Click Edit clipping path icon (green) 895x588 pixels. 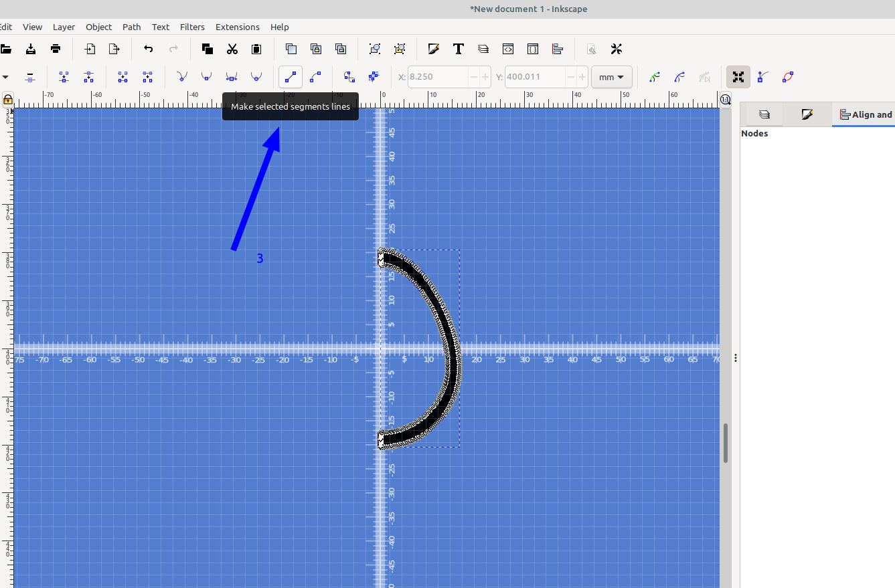(x=655, y=77)
